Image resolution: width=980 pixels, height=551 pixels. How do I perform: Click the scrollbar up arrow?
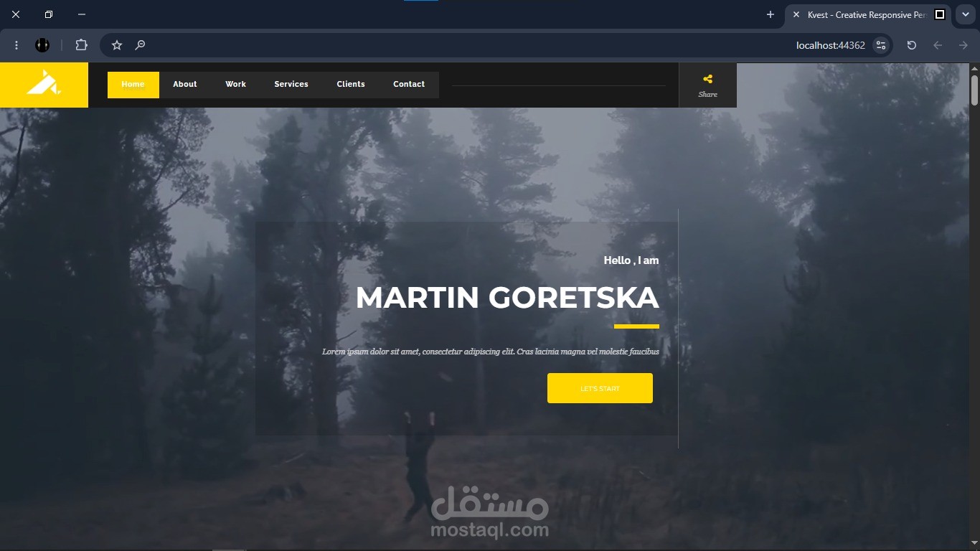click(x=974, y=68)
